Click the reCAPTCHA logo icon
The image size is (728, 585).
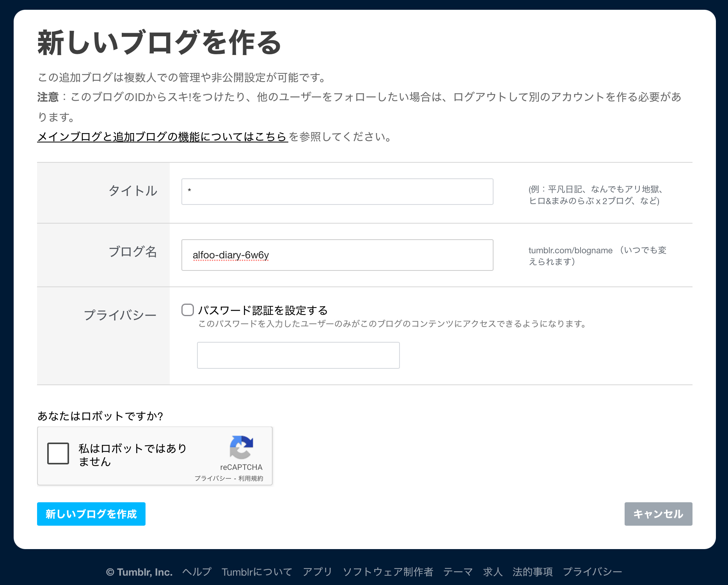241,447
